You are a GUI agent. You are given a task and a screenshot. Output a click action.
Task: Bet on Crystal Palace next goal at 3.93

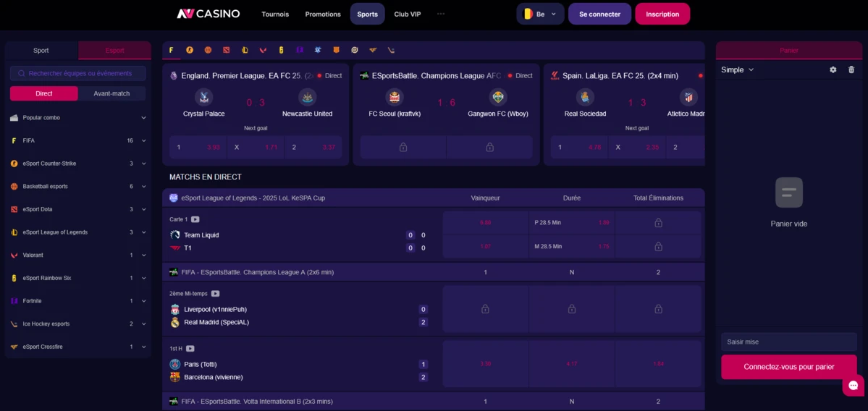pyautogui.click(x=198, y=147)
